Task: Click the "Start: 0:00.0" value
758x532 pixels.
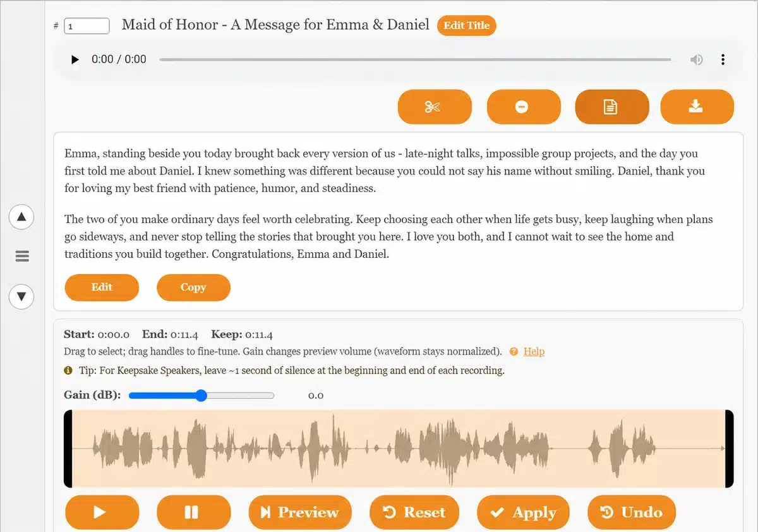Action: (97, 335)
